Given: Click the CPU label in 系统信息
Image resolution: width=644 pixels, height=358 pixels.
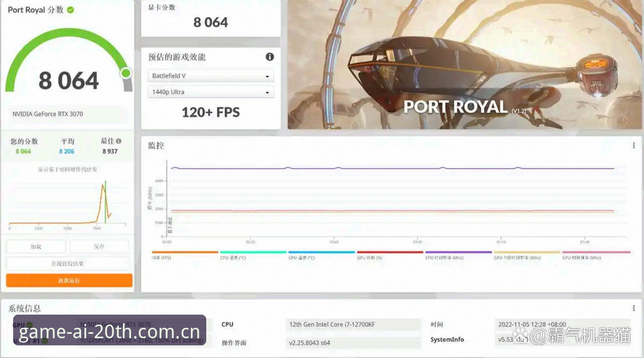Looking at the screenshot, I should [228, 325].
